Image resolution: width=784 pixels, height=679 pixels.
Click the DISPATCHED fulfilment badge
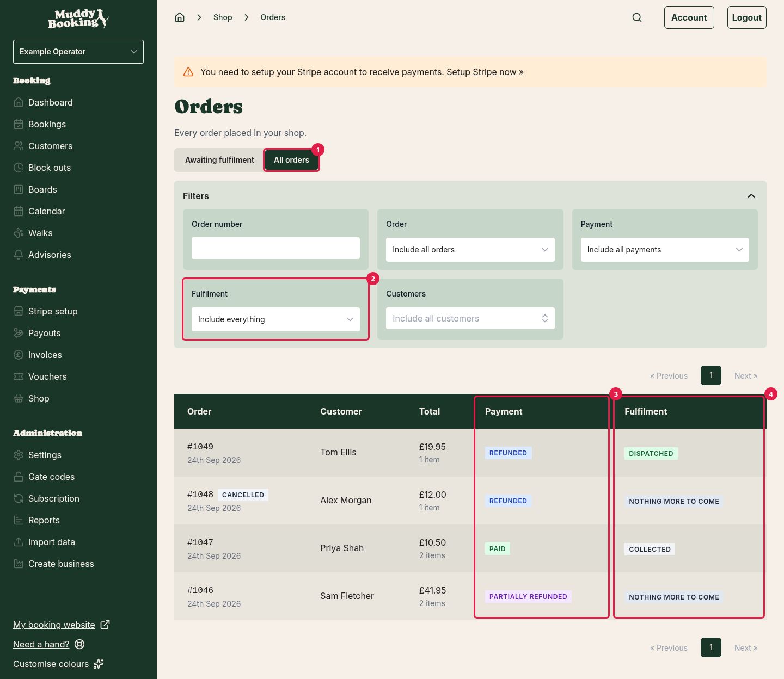coord(651,453)
